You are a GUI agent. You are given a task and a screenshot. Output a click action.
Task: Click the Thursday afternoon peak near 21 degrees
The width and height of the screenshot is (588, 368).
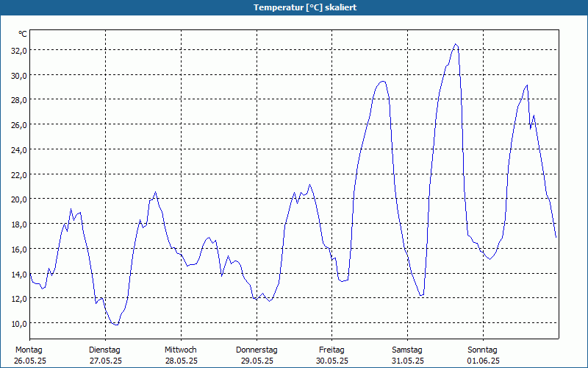(x=309, y=185)
